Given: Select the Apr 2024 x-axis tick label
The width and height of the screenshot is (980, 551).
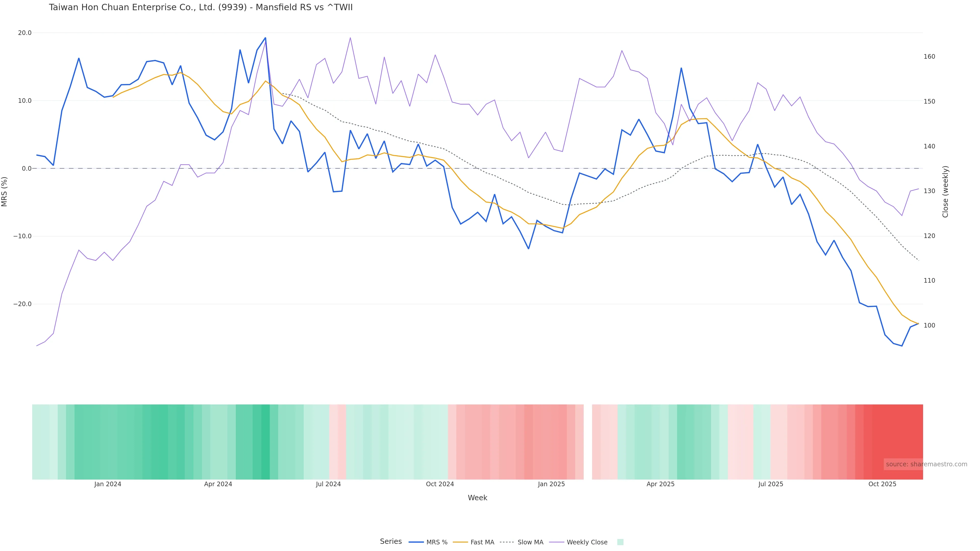Looking at the screenshot, I should pyautogui.click(x=218, y=484).
